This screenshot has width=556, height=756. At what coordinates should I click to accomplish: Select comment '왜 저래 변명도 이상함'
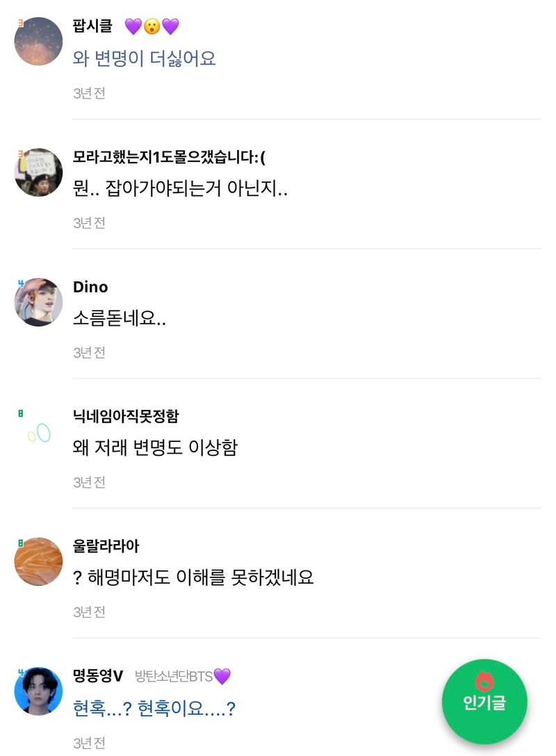pyautogui.click(x=155, y=447)
